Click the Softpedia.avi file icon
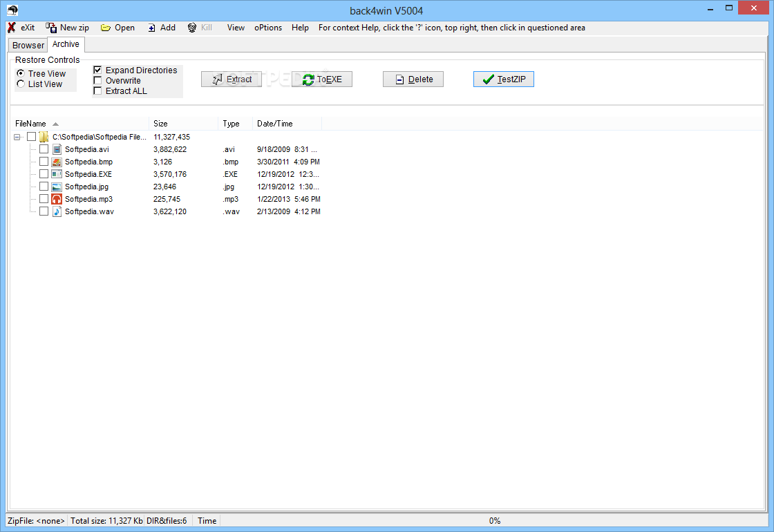This screenshot has width=774, height=532. pos(57,149)
